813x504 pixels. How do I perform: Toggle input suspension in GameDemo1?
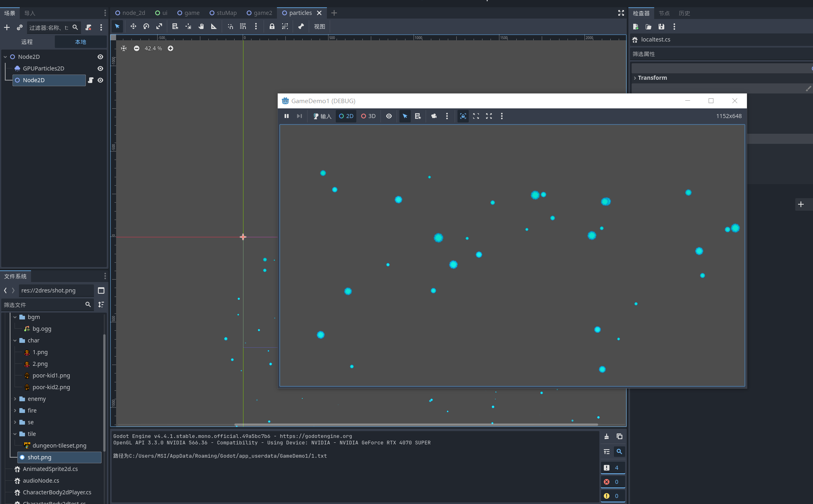[x=322, y=116]
